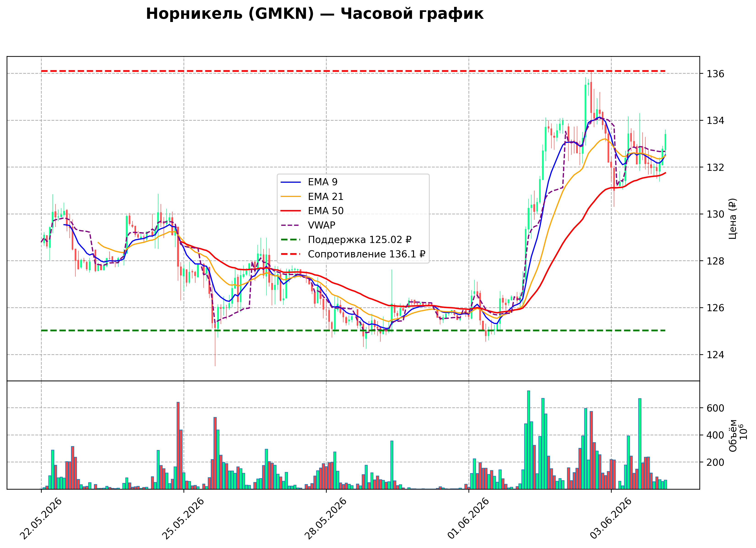Click the volume axis label '400'
756x548 pixels.
coord(716,435)
